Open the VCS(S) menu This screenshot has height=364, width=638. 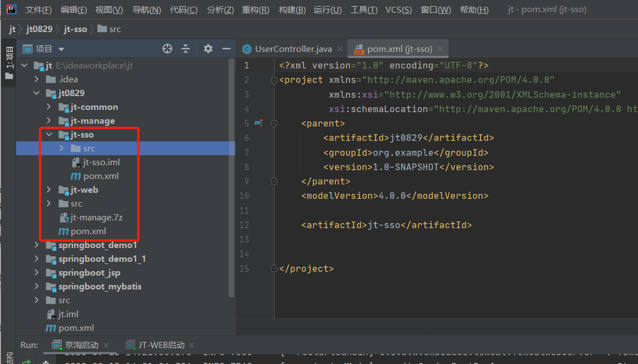398,10
